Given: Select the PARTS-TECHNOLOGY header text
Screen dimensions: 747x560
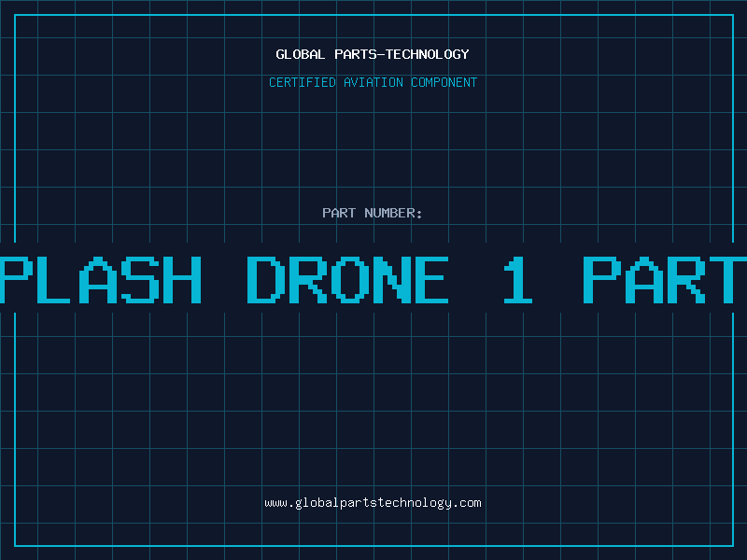Looking at the screenshot, I should [402, 54].
